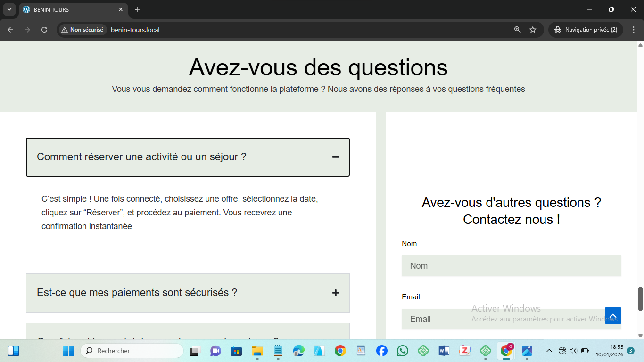Viewport: 644px width, 362px height.
Task: Open WhatsApp from the taskbar
Action: 402,351
